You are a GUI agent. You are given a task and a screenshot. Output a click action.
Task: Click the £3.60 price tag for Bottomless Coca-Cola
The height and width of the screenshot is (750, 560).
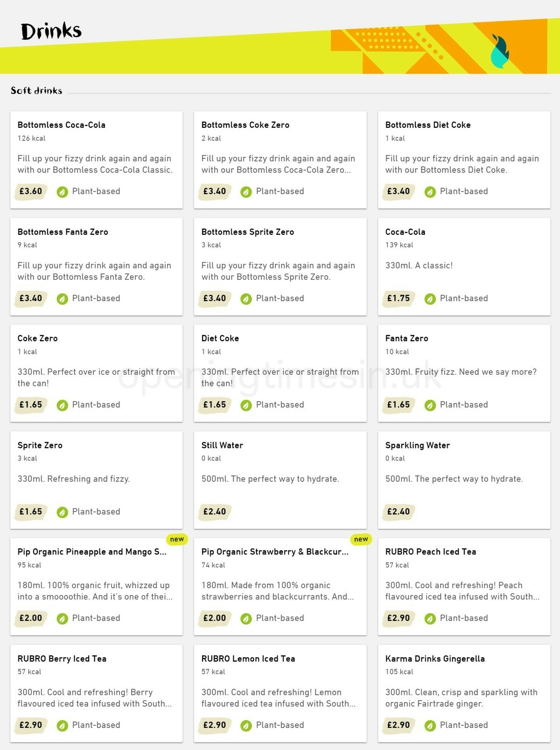31,191
